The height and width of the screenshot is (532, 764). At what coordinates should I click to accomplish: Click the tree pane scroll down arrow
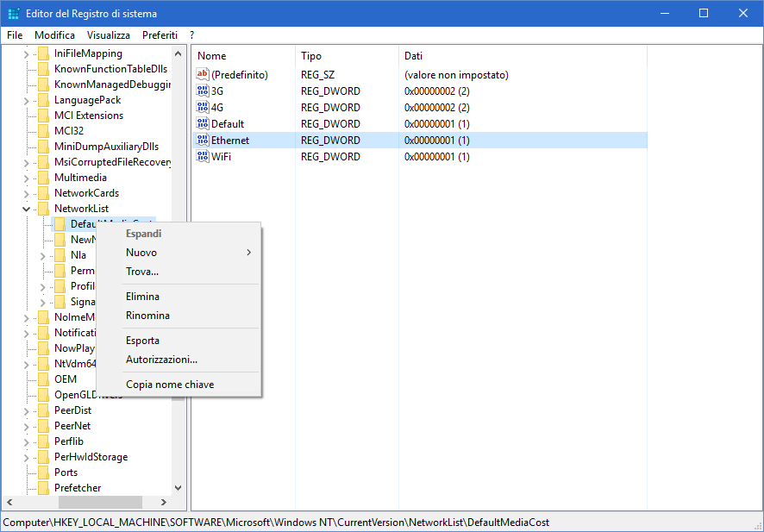[x=178, y=488]
